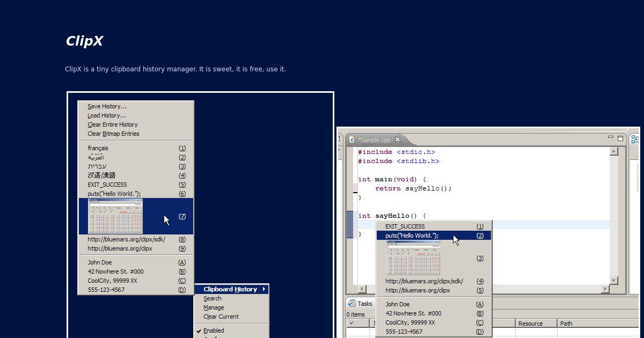
Task: Pick bluemars.org/clipx (5) in editor popup
Action: pos(434,290)
